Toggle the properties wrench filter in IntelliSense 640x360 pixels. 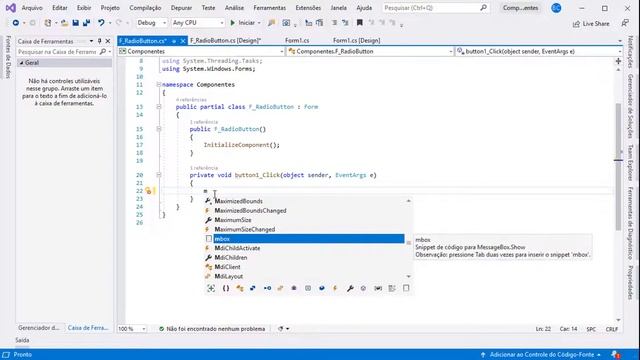[350, 288]
